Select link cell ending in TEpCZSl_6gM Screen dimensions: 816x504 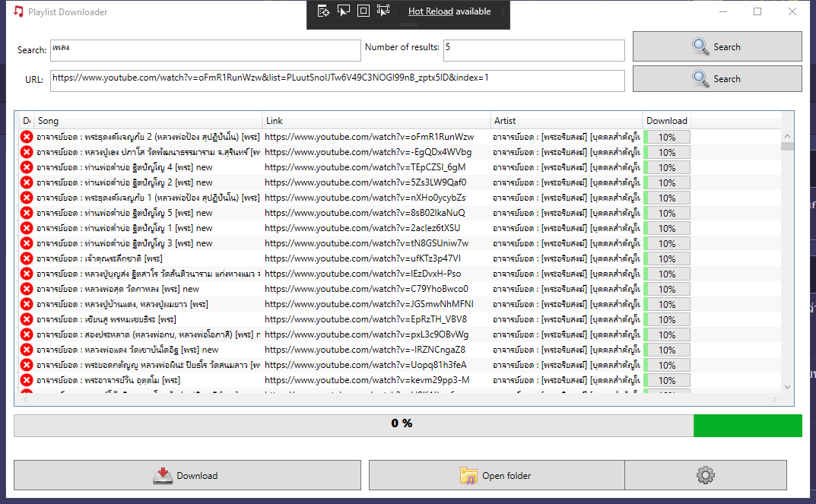[365, 167]
